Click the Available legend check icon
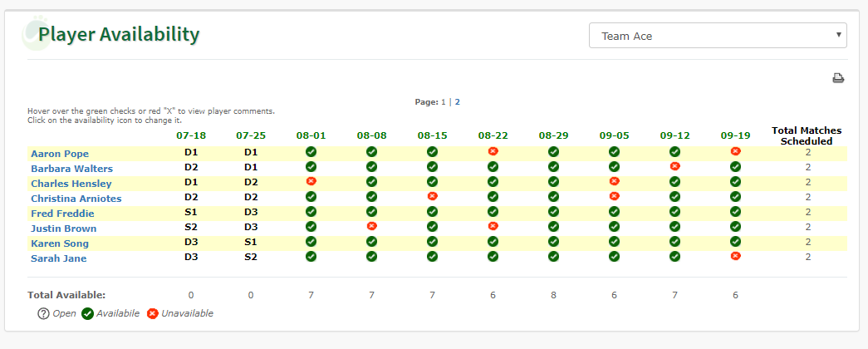The image size is (868, 349). coord(87,313)
